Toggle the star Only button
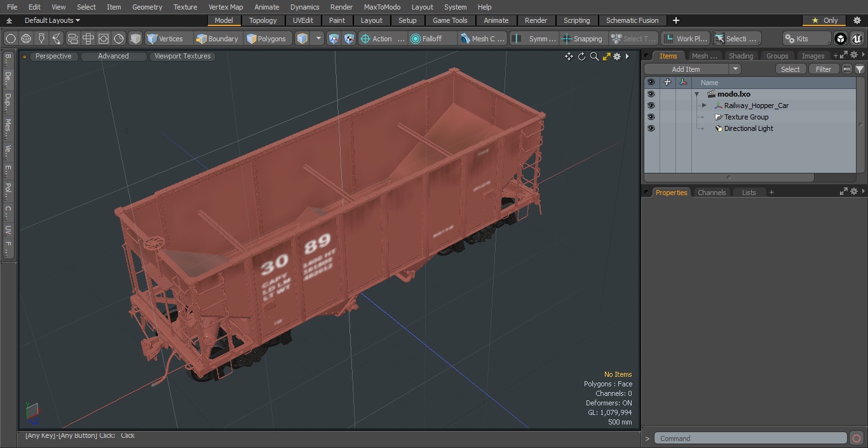Screen dimensions: 868x448 click(x=824, y=20)
